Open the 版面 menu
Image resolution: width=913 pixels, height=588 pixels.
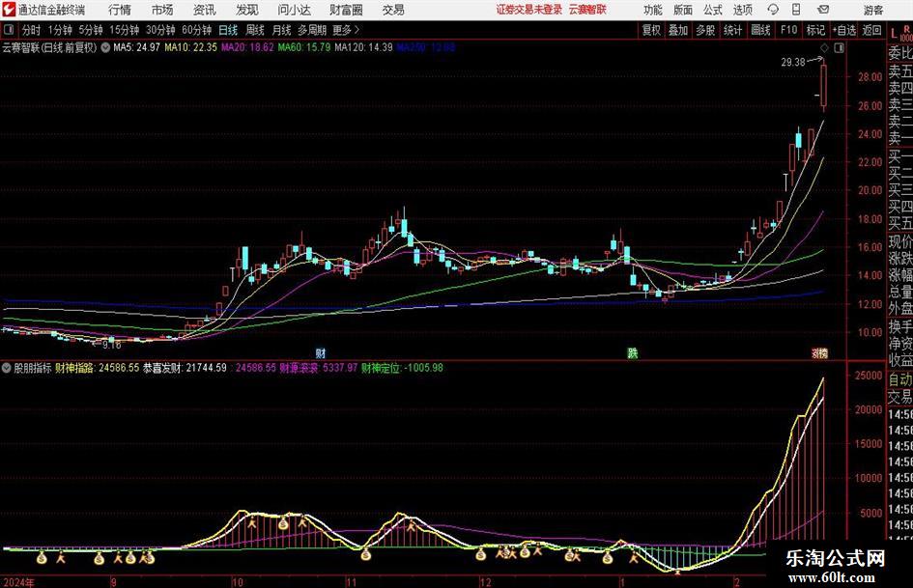click(683, 10)
